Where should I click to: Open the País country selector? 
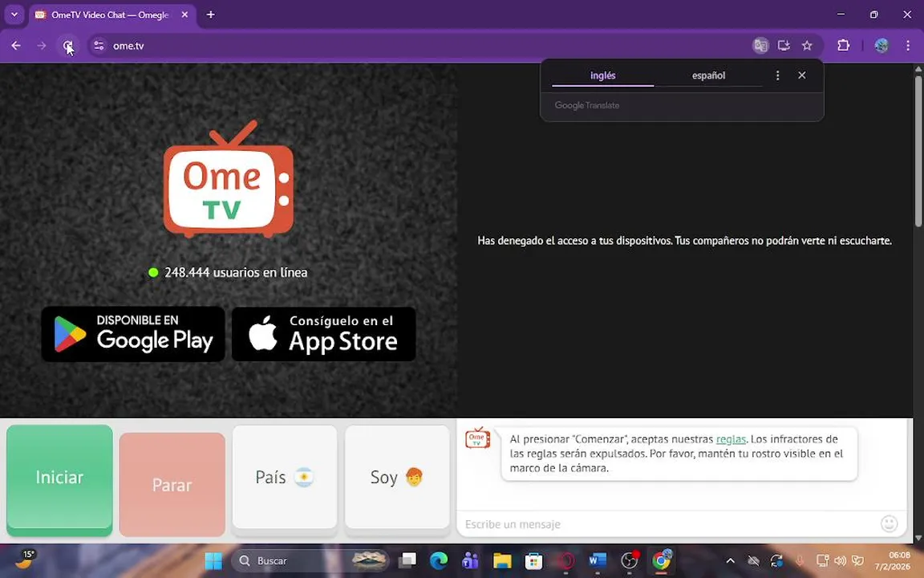pyautogui.click(x=285, y=477)
